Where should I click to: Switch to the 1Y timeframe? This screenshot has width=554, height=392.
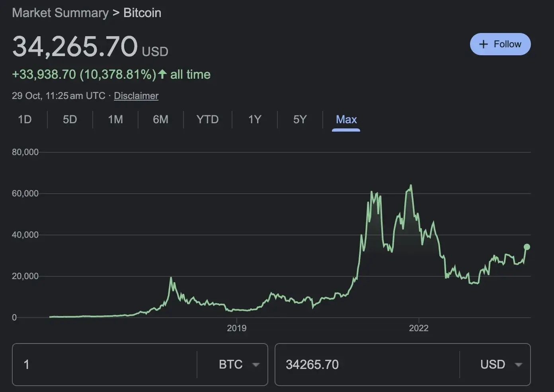[x=254, y=119]
